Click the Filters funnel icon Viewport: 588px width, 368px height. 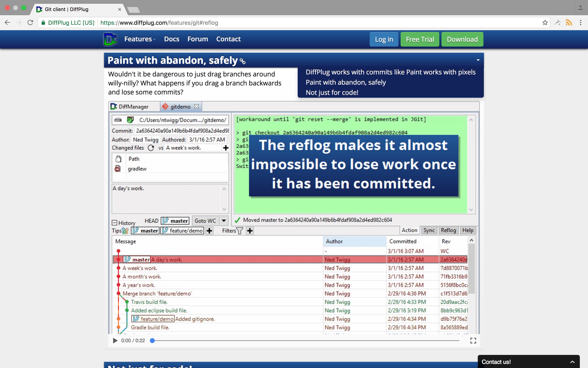coord(240,230)
